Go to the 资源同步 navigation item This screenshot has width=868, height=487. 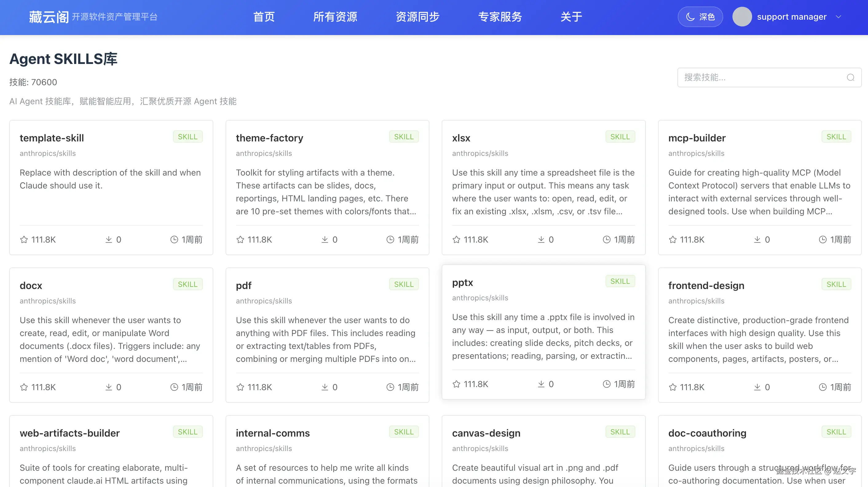(x=417, y=17)
